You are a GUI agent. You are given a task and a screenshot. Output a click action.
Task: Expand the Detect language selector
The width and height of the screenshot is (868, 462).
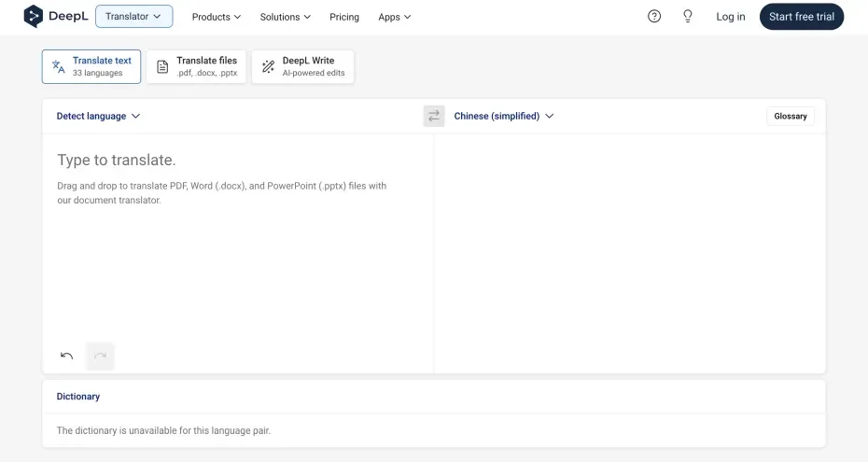[x=98, y=116]
